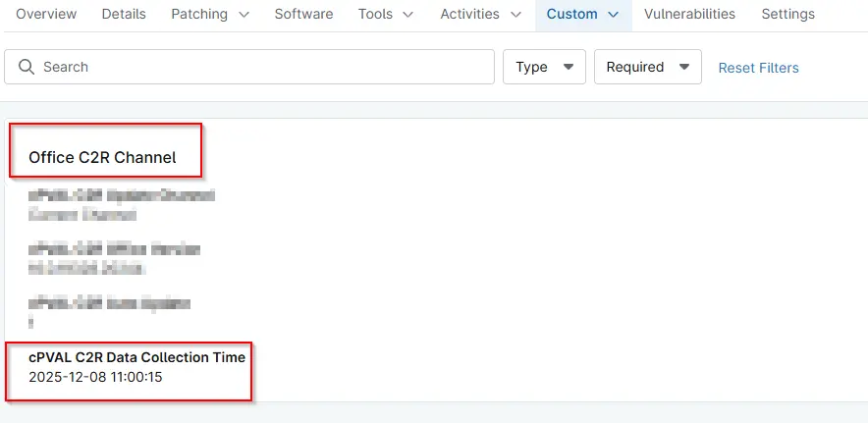Go to the Software tab
This screenshot has width=868, height=423.
coord(303,14)
